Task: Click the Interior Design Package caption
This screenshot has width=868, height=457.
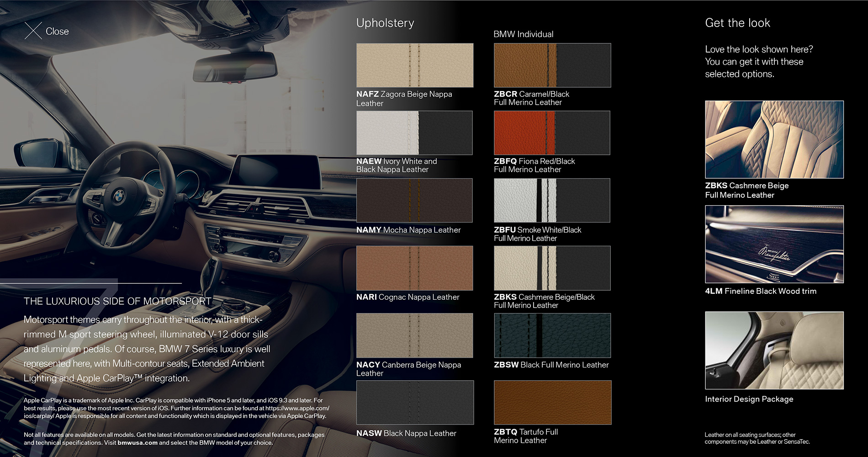Action: point(749,399)
